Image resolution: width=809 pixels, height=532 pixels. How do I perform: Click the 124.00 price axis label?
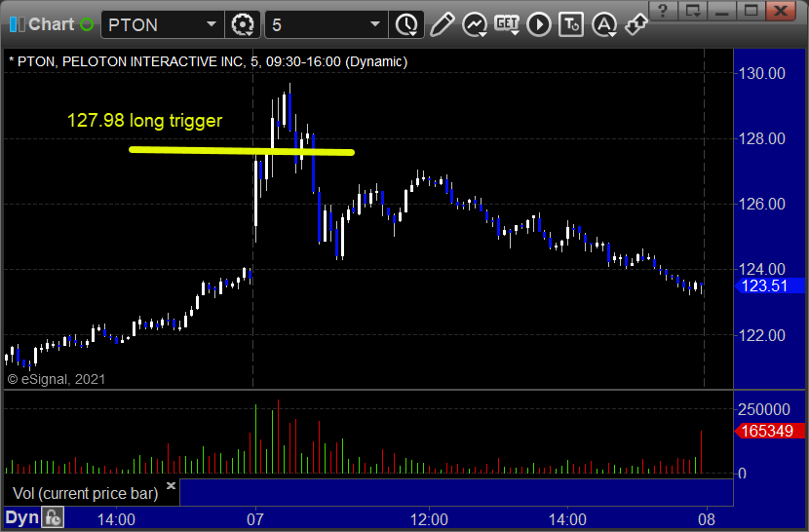click(762, 269)
